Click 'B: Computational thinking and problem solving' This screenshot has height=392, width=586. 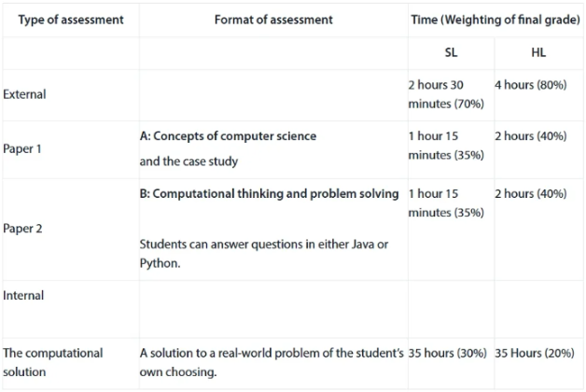coord(269,194)
